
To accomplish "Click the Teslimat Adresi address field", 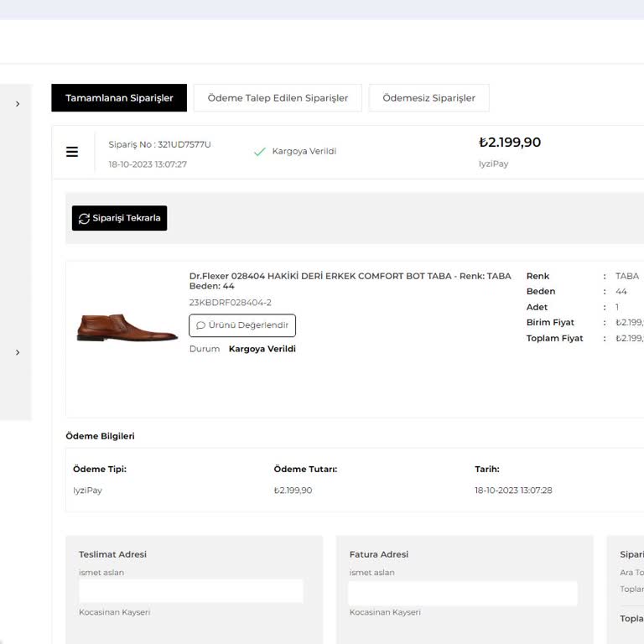I will pyautogui.click(x=191, y=591).
